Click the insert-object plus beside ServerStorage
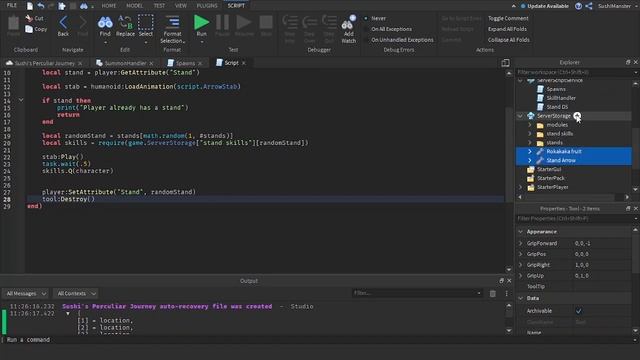This screenshot has height=360, width=640. [577, 116]
